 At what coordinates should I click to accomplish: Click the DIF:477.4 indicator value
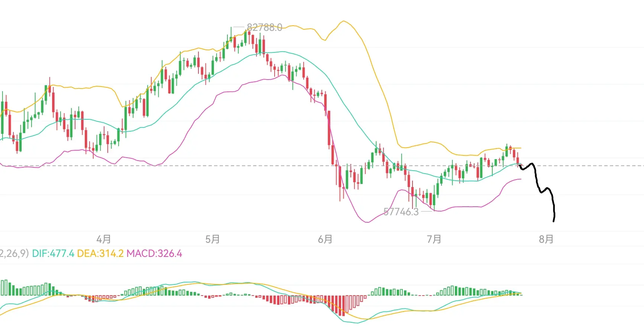[x=53, y=254]
